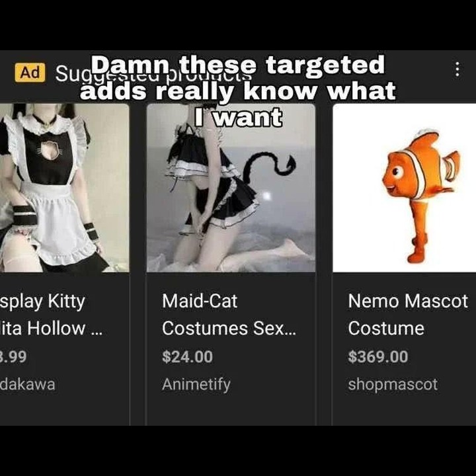The height and width of the screenshot is (476, 476).
Task: Visit the Animetify seller link
Action: pyautogui.click(x=196, y=384)
